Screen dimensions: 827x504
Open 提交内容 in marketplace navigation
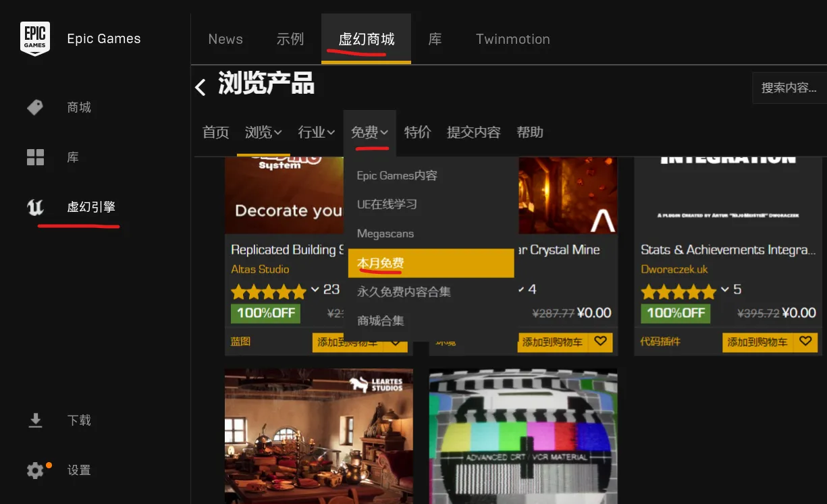pos(474,132)
